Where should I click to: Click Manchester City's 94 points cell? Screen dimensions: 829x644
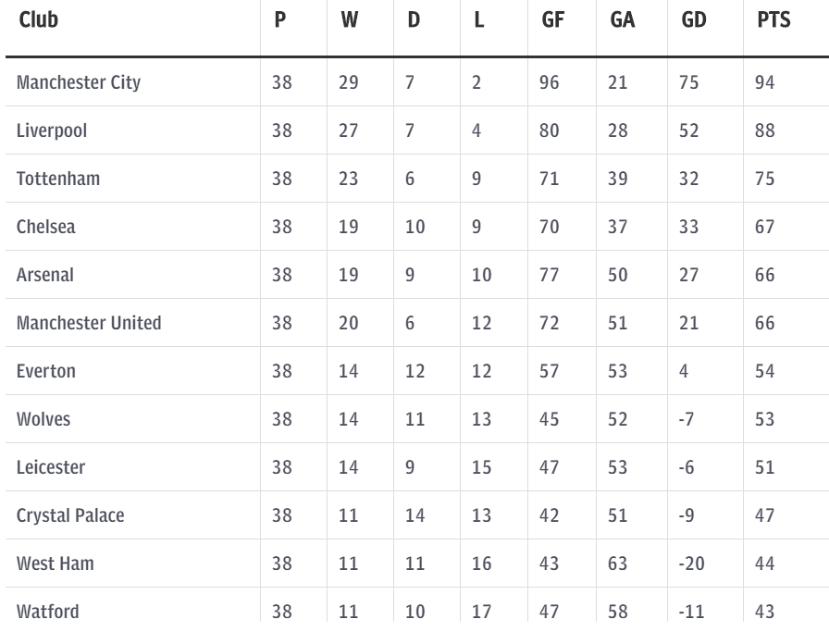(764, 82)
